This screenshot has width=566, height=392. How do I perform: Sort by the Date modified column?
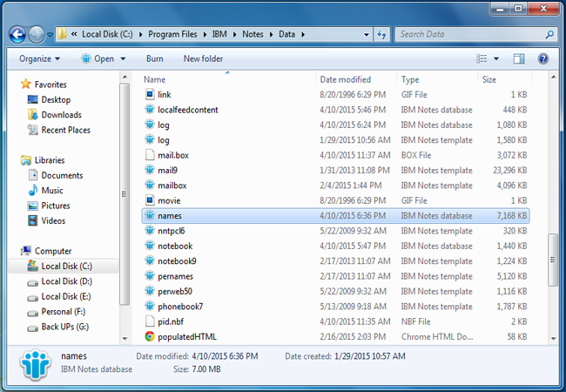pyautogui.click(x=345, y=79)
